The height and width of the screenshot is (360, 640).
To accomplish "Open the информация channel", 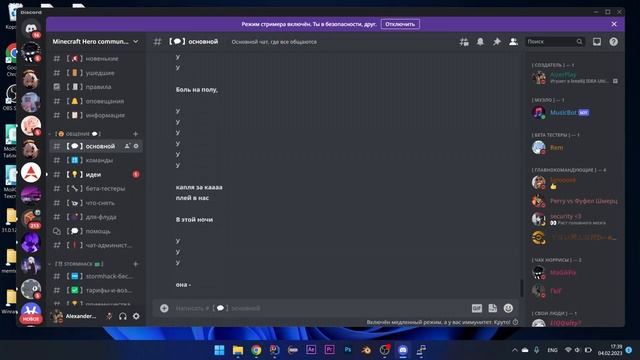I will (x=96, y=116).
